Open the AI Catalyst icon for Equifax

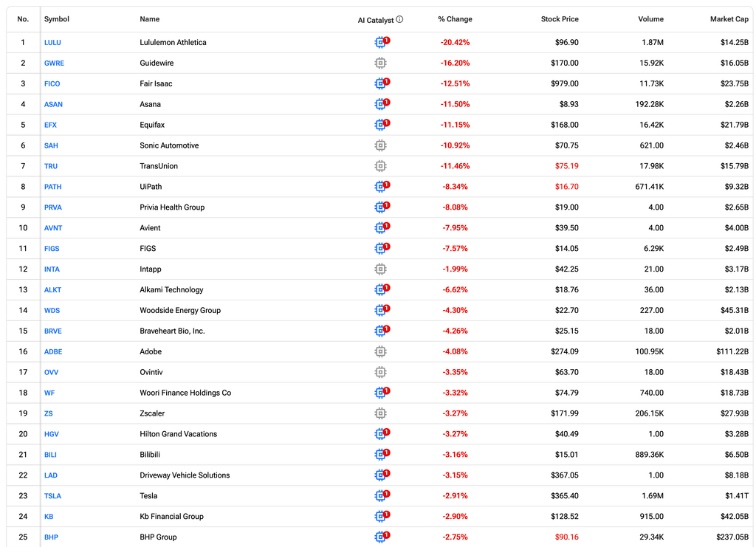click(x=382, y=125)
